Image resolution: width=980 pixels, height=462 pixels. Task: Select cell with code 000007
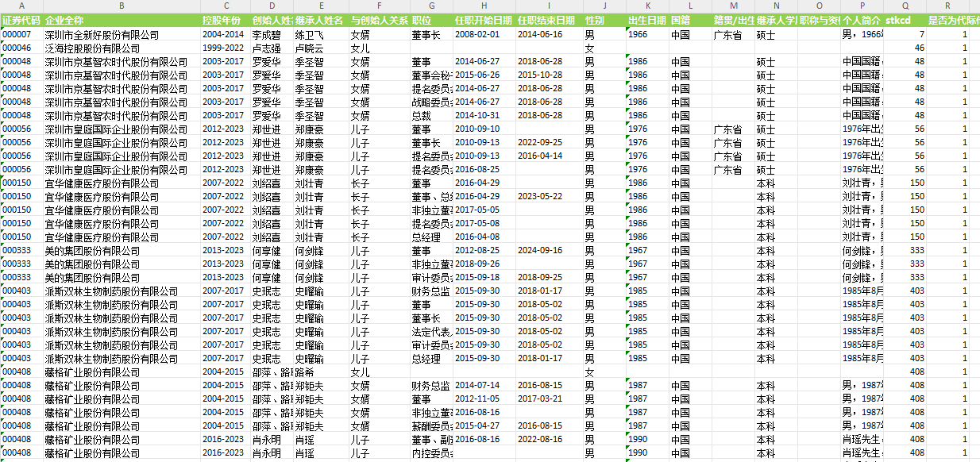point(21,35)
